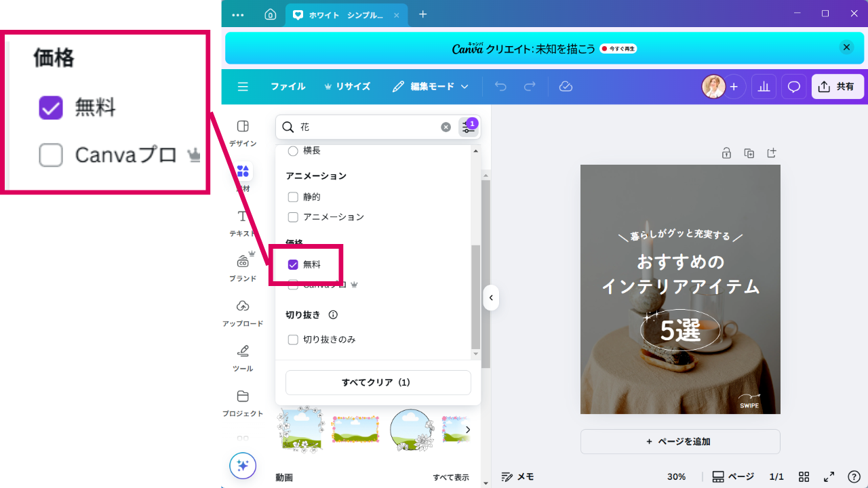
Task: Open the hamburger main menu
Action: (x=243, y=87)
